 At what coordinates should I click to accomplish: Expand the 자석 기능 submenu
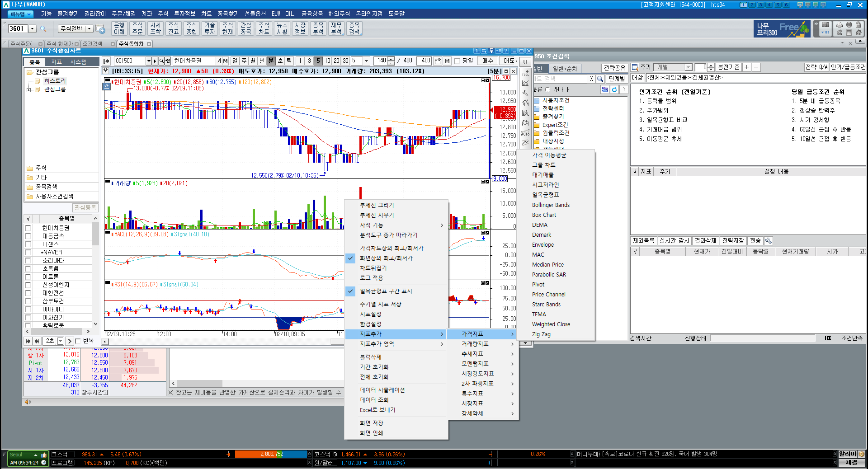click(396, 225)
